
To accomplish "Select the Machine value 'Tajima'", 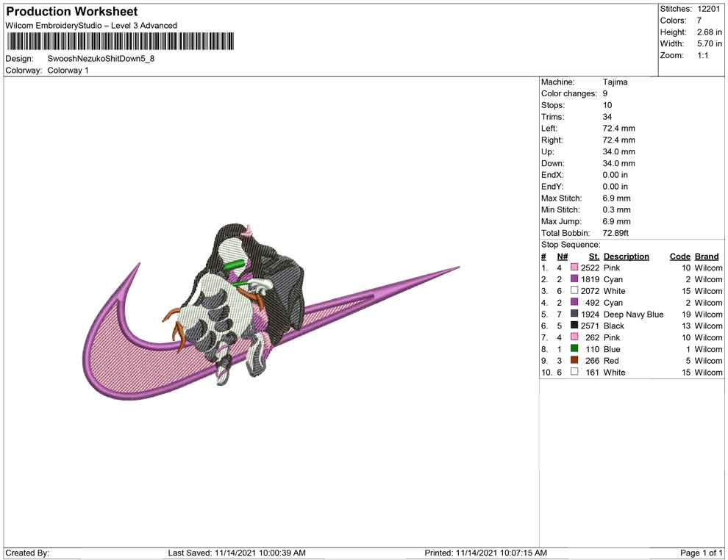I will coord(615,82).
